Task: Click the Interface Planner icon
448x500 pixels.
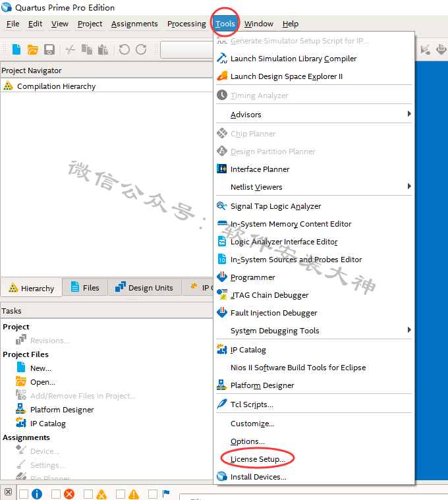Action: coord(222,169)
